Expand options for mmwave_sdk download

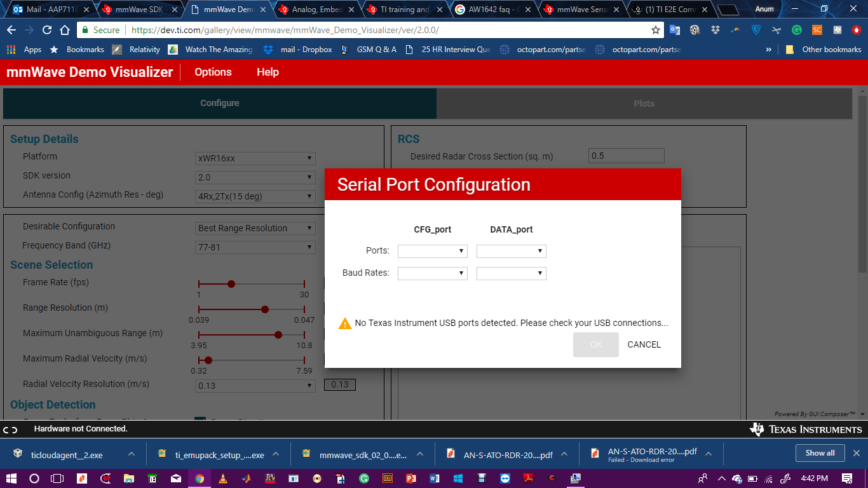(419, 454)
